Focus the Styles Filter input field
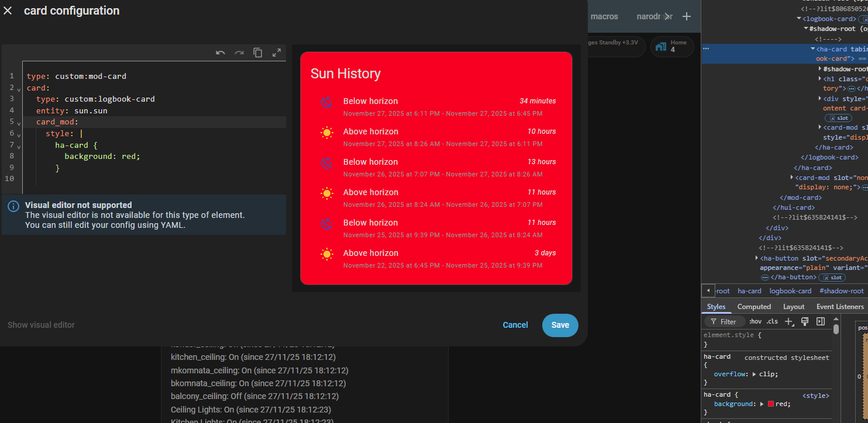868x423 pixels. pos(724,321)
